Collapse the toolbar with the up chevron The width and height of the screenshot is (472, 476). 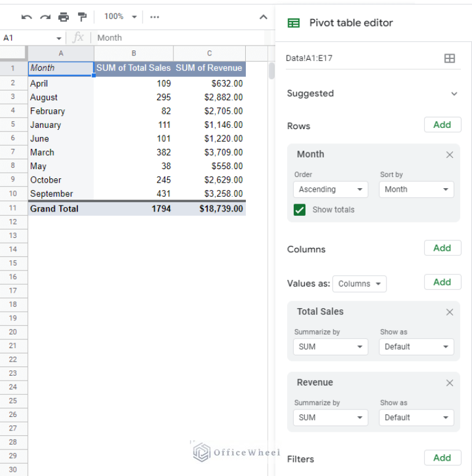tap(263, 17)
